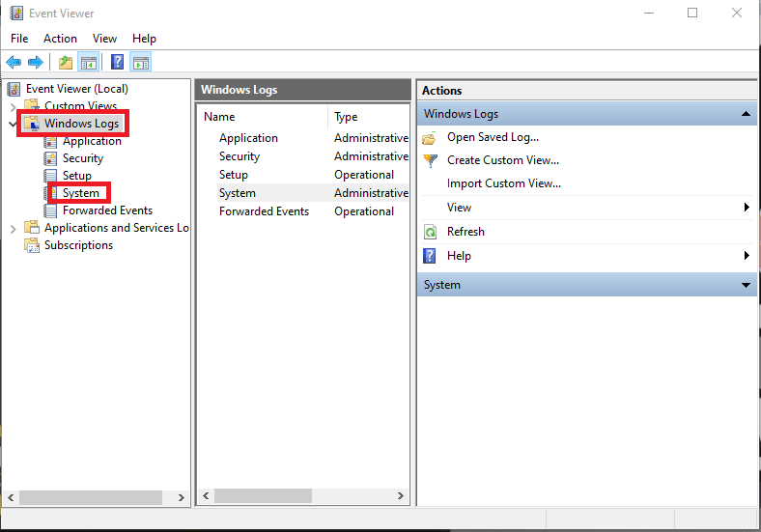Click the Windows Logs section header in Actions

point(587,114)
